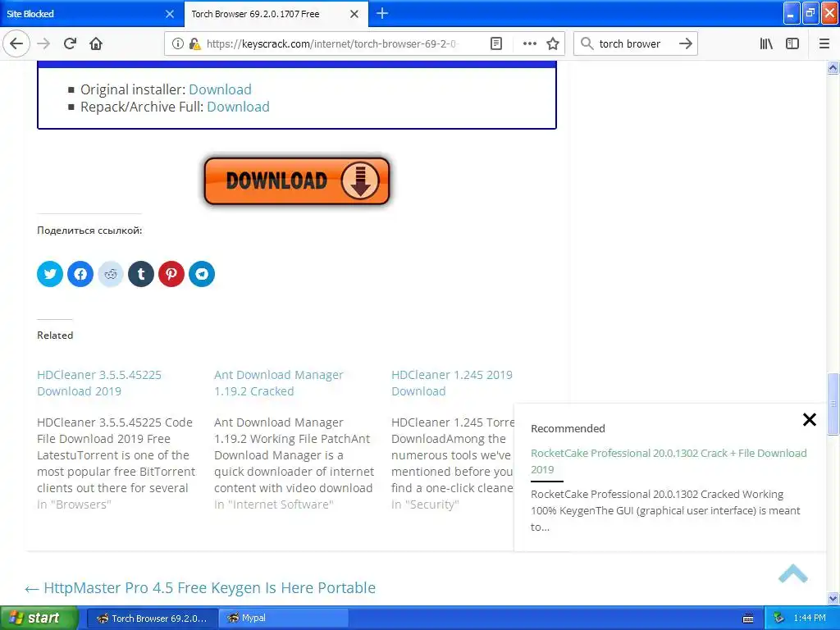
Task: Show site information icon in address bar
Action: tap(177, 44)
